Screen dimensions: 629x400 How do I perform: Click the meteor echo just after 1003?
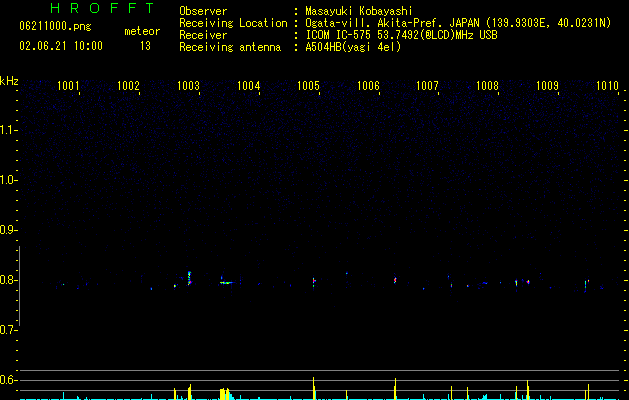point(189,278)
